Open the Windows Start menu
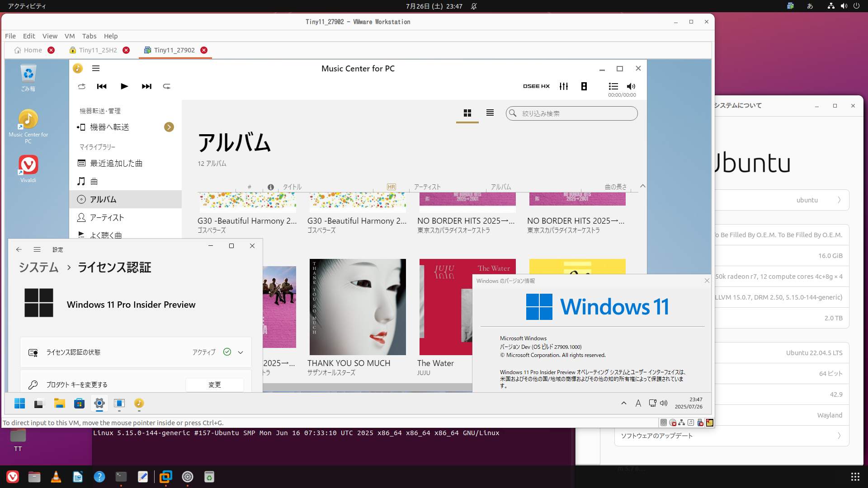The image size is (868, 488). 19,403
